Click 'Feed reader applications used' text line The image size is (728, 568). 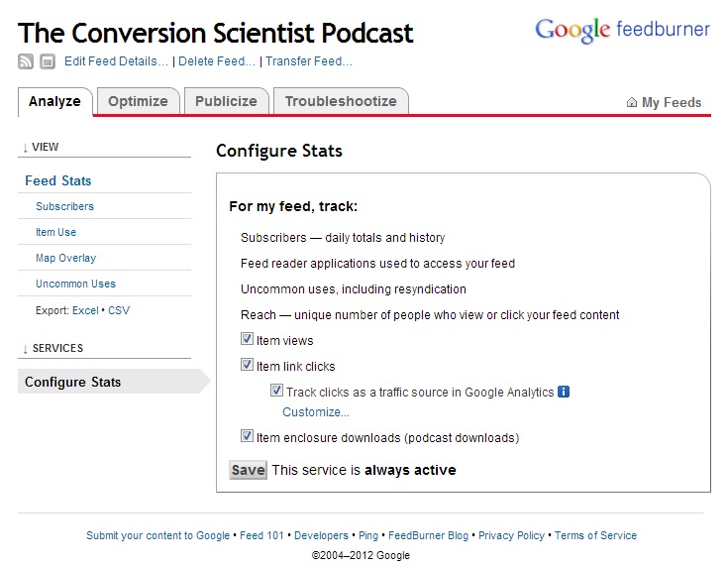coord(378,264)
